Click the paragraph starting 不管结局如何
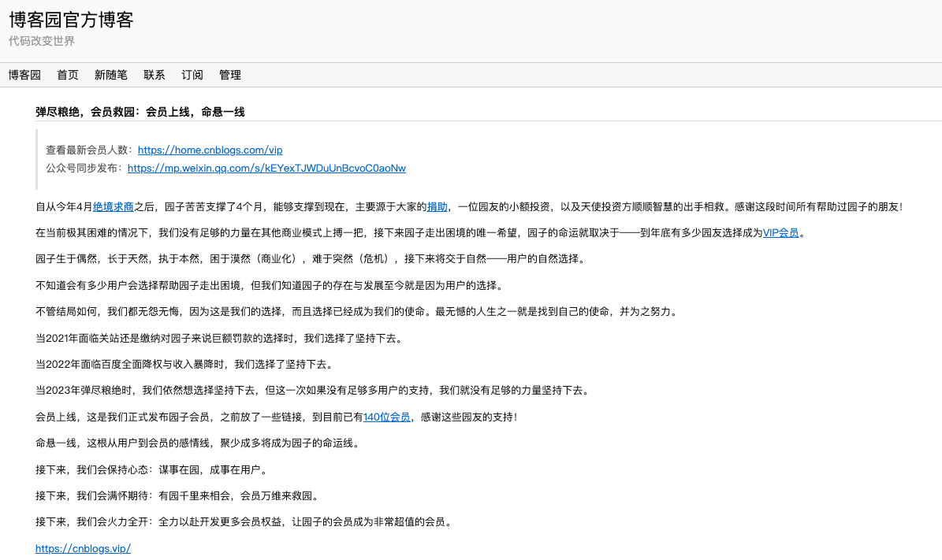This screenshot has height=560, width=942. click(358, 312)
